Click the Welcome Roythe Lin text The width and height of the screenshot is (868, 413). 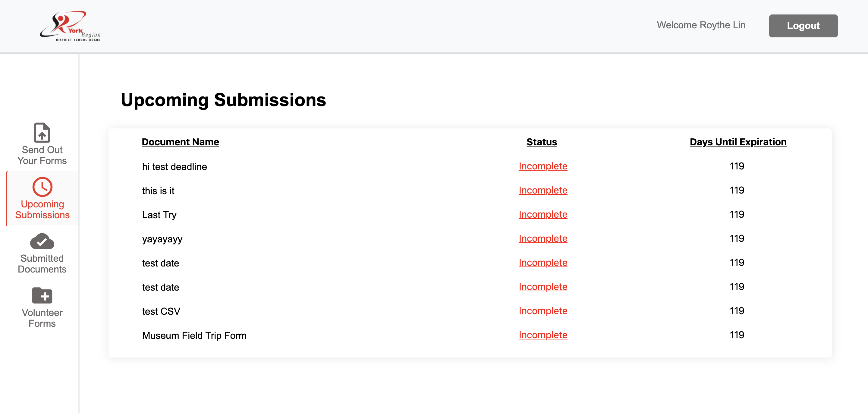pyautogui.click(x=701, y=25)
